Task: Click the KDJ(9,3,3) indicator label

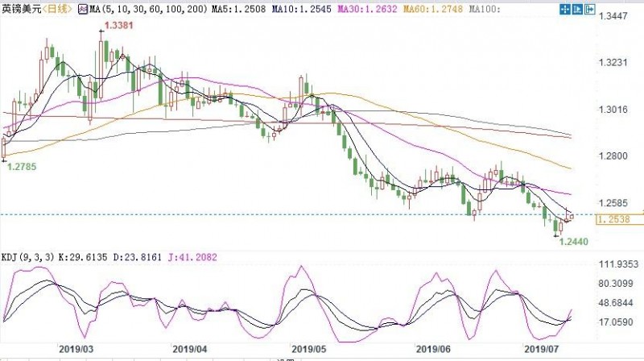Action: pos(28,257)
